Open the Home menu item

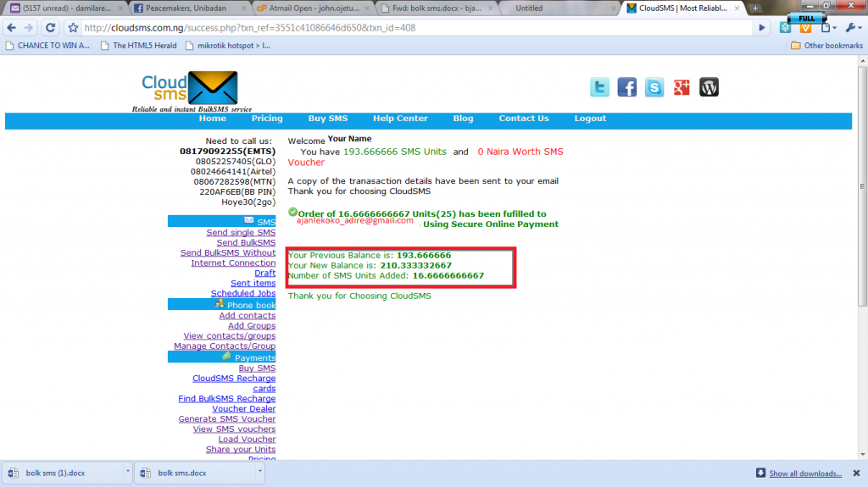213,119
